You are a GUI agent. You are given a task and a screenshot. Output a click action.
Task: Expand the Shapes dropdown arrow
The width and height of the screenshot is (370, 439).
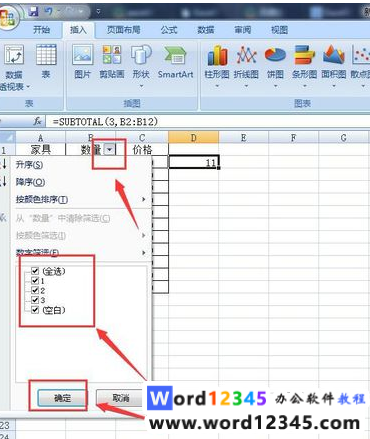pyautogui.click(x=141, y=86)
